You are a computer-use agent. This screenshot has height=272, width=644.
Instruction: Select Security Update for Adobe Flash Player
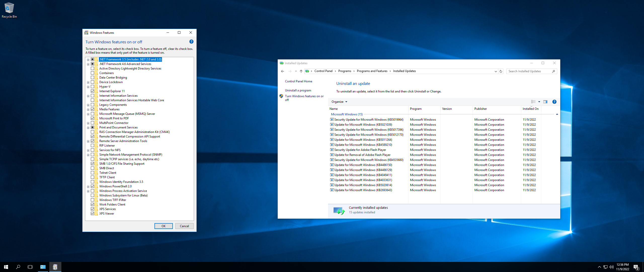pyautogui.click(x=360, y=150)
